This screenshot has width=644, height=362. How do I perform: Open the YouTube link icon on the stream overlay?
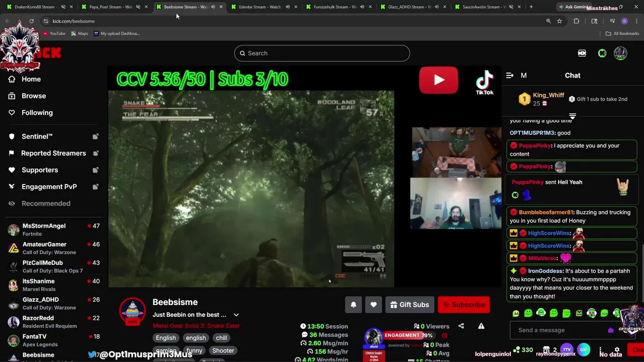click(x=438, y=80)
